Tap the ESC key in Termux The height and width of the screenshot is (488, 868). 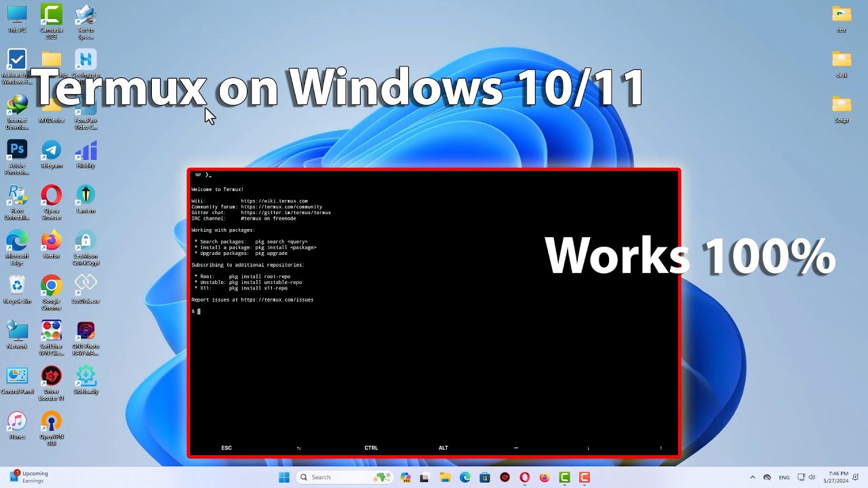click(226, 448)
